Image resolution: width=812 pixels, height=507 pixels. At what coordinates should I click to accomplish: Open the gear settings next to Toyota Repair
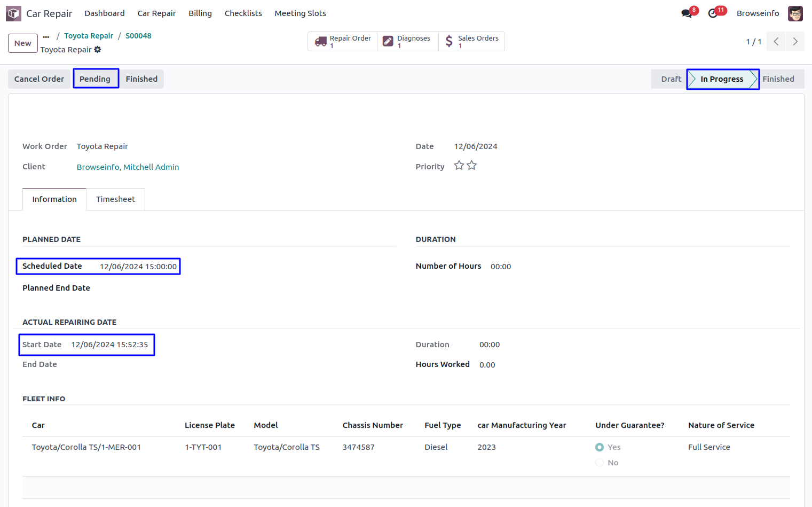tap(98, 50)
